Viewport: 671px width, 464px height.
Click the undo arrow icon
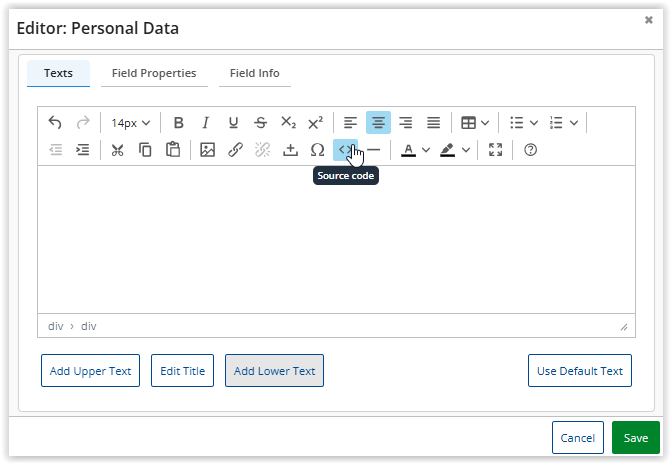tap(55, 123)
